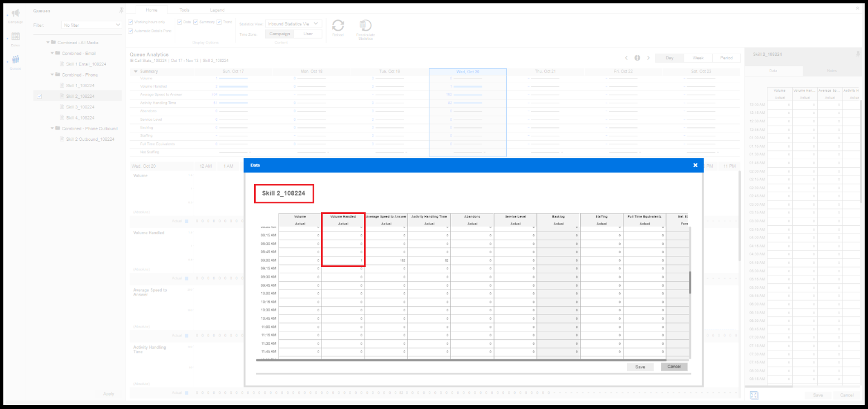The width and height of the screenshot is (868, 409).
Task: Click Apply in Queues panel
Action: click(109, 394)
